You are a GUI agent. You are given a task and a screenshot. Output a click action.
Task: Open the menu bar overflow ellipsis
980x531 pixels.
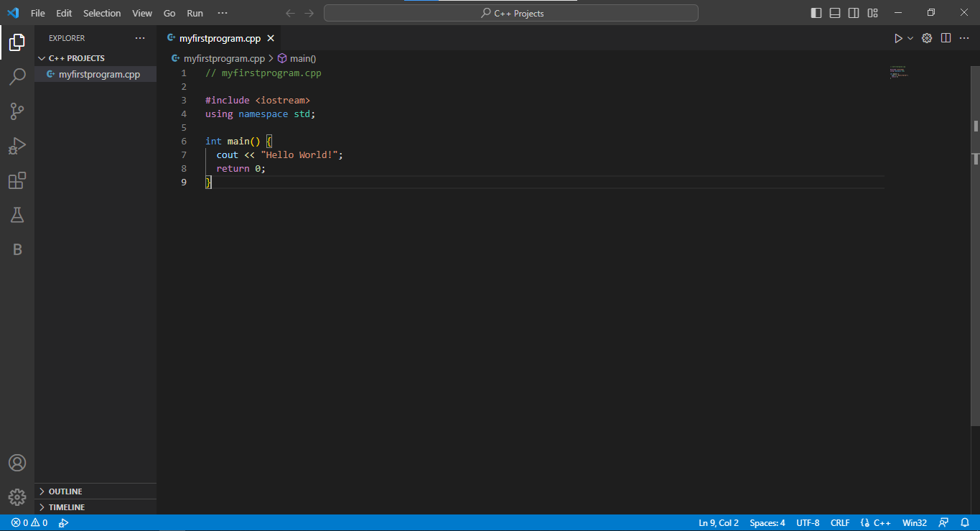click(223, 13)
